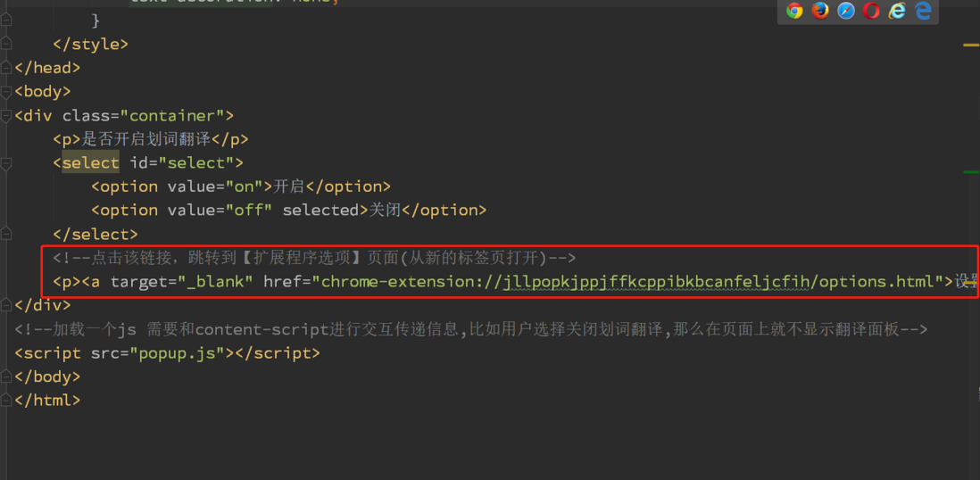
Task: Click the id="select" attribute value
Action: click(x=195, y=163)
